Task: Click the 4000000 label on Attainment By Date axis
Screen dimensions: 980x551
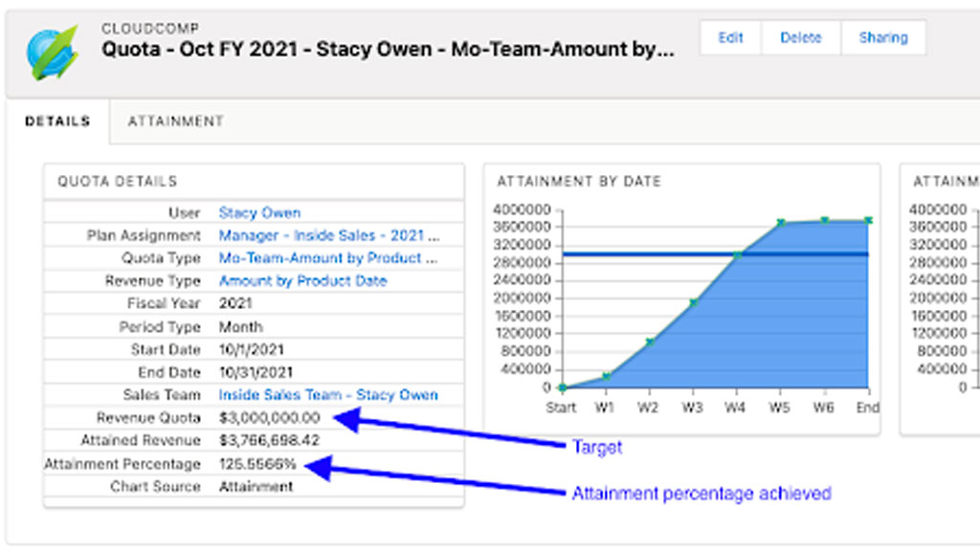Action: [x=522, y=209]
